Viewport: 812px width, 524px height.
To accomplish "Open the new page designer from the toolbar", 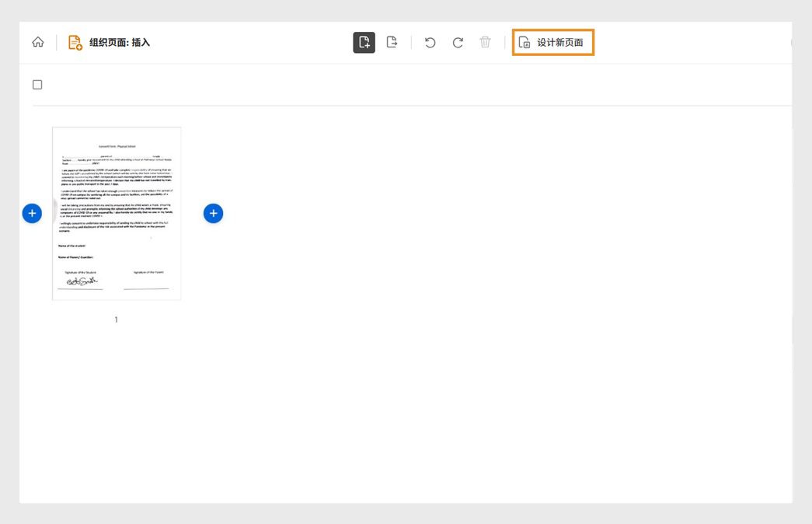I will pos(552,43).
